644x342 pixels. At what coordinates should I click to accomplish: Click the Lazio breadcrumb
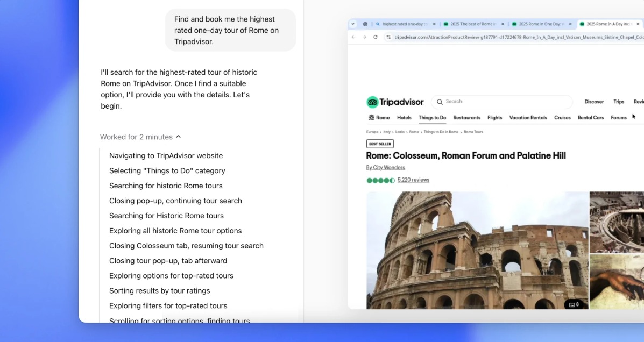(400, 132)
